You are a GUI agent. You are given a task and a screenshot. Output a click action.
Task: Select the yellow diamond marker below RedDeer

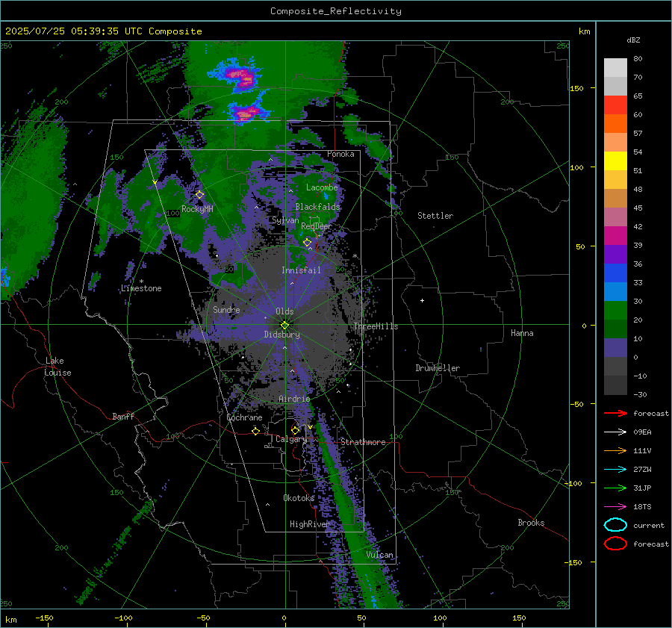point(307,243)
